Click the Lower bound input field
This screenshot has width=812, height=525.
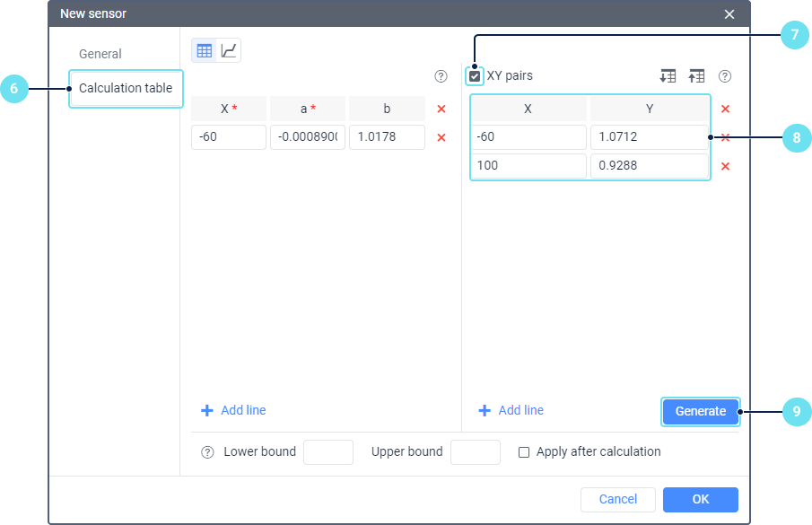(x=328, y=452)
